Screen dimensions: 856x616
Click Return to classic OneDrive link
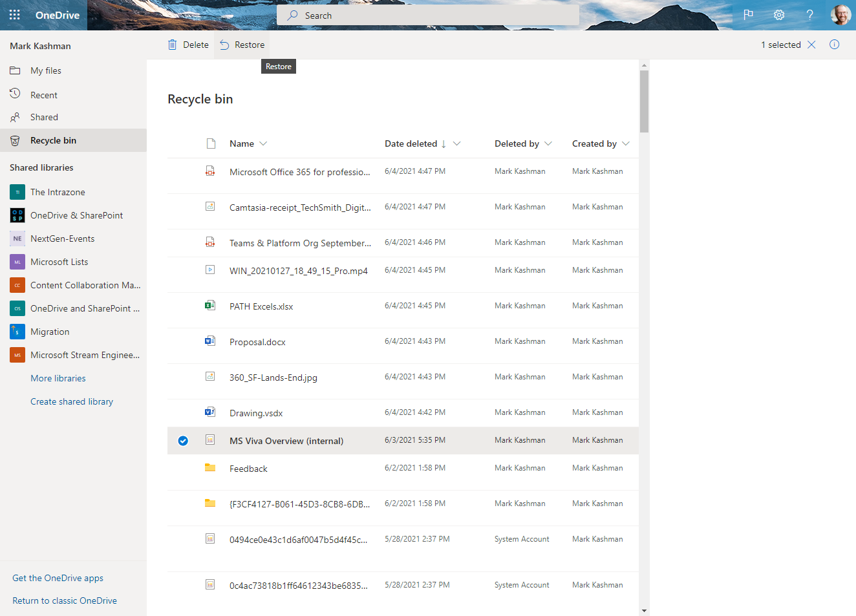coord(65,600)
